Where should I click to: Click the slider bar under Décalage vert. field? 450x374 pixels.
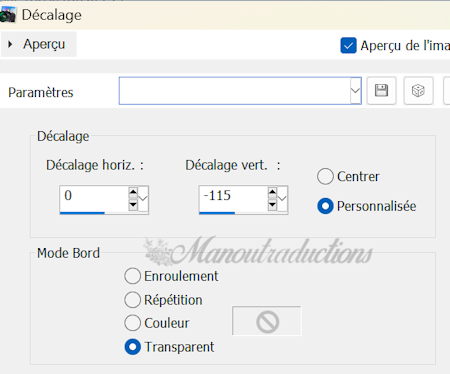(243, 213)
